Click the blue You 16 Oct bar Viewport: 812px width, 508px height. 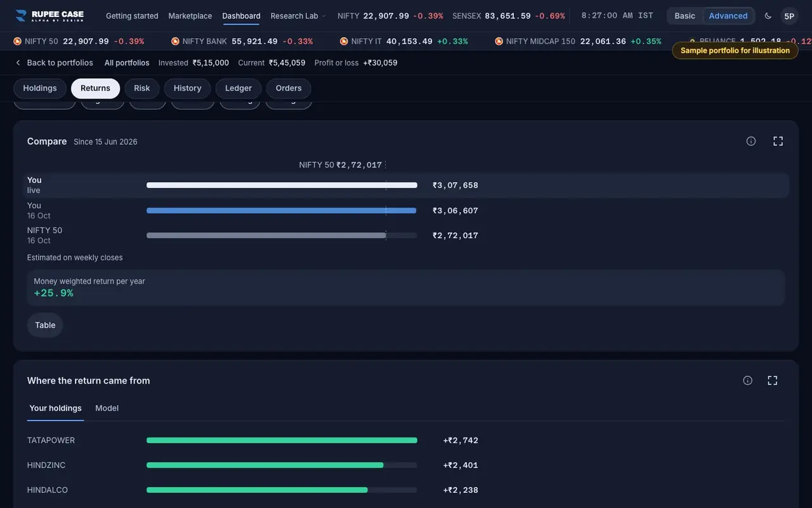pos(282,211)
